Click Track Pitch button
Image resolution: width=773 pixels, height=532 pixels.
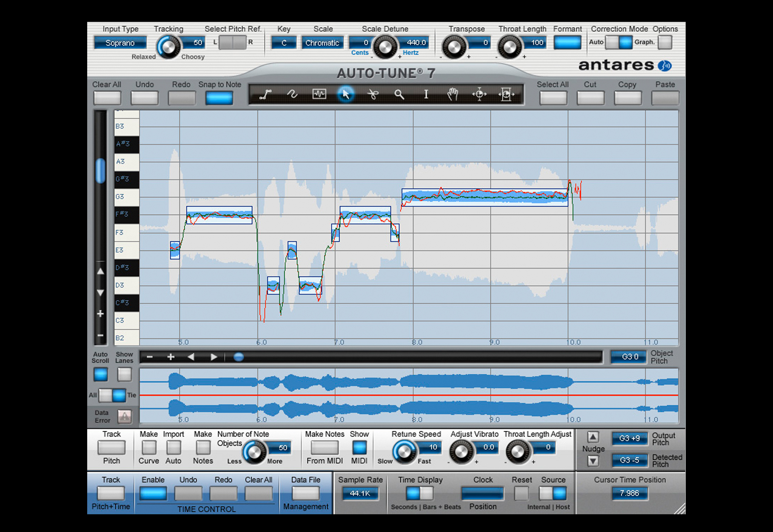[111, 448]
